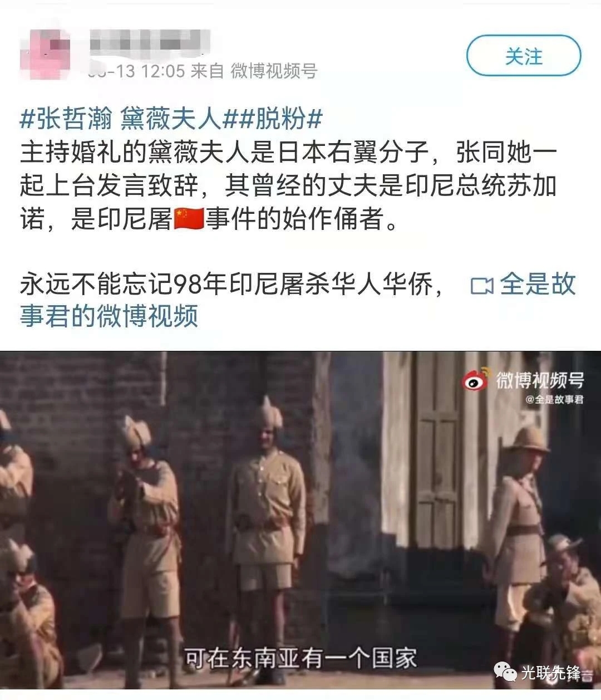Tap the 微博视频号 watermark text
This screenshot has height=700, width=601.
pyautogui.click(x=540, y=380)
